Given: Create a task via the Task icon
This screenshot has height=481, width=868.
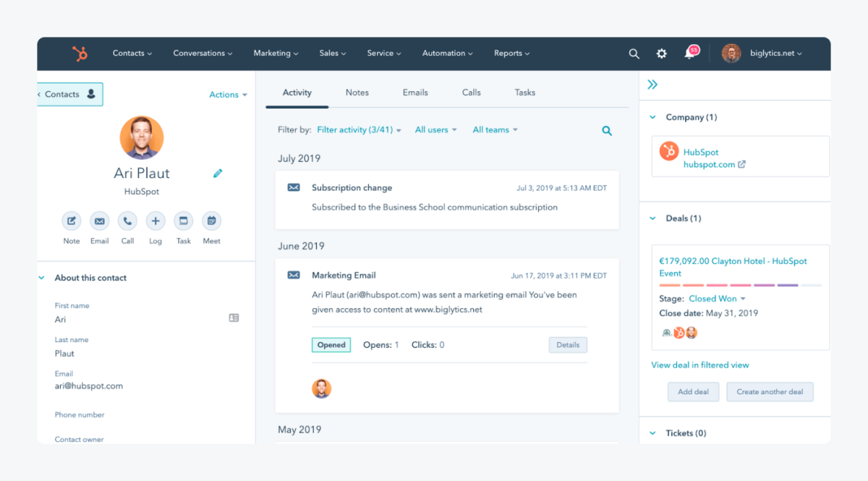Looking at the screenshot, I should [x=183, y=222].
